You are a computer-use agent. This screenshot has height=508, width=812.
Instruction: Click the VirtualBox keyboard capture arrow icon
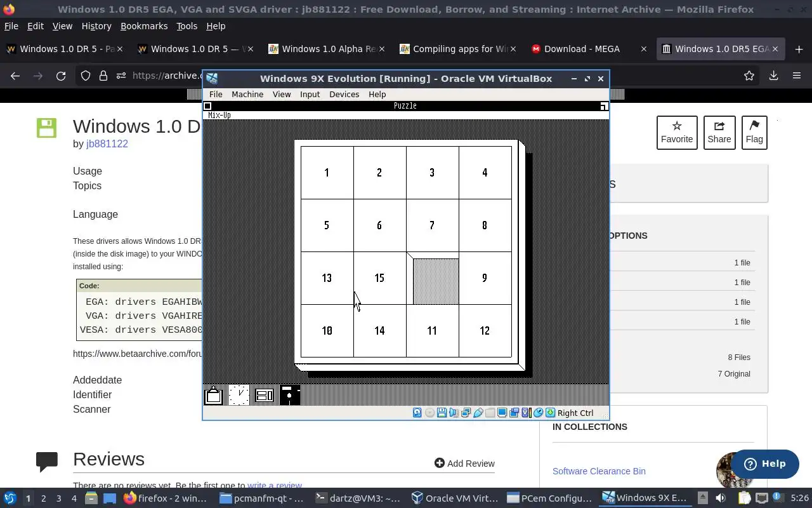point(550,413)
